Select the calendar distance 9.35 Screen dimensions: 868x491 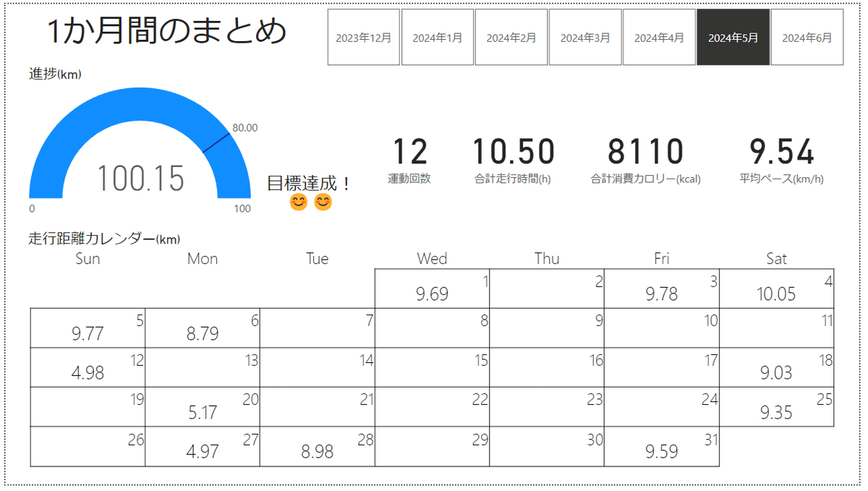(x=776, y=413)
